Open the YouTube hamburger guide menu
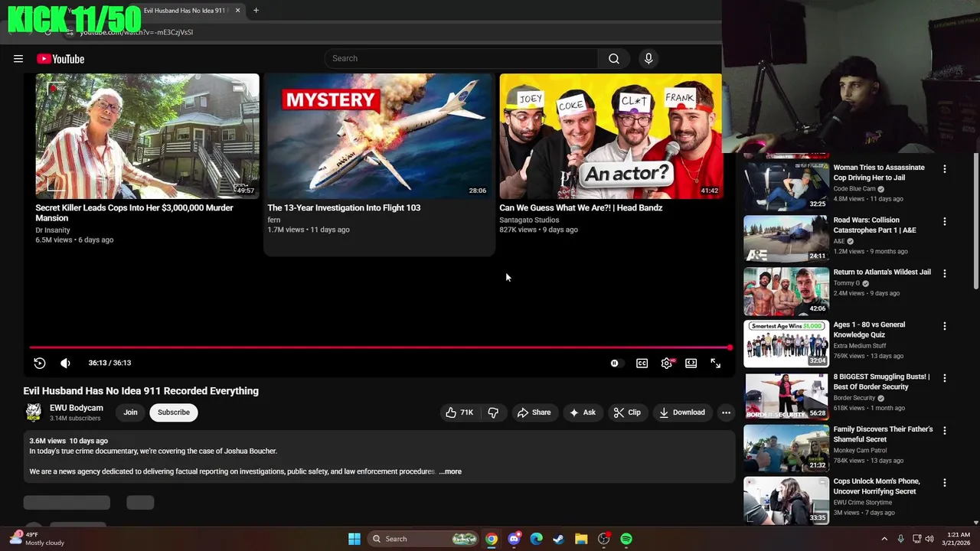 pos(18,59)
